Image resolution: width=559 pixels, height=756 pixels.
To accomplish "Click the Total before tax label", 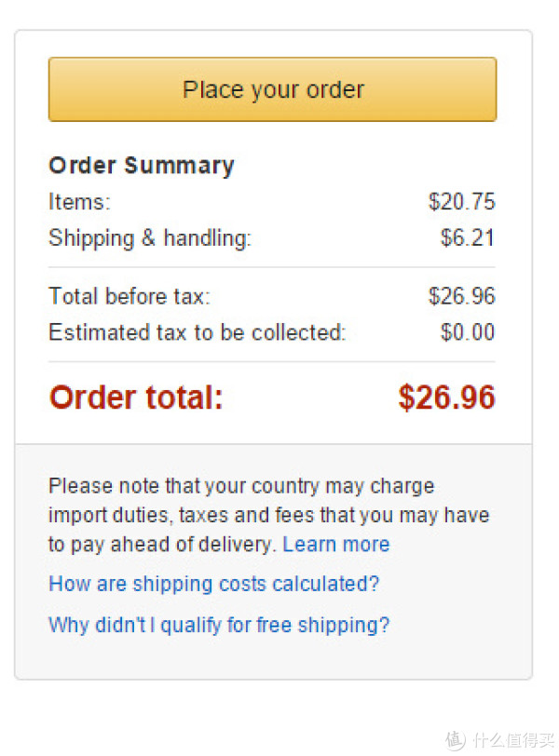I will tap(130, 296).
